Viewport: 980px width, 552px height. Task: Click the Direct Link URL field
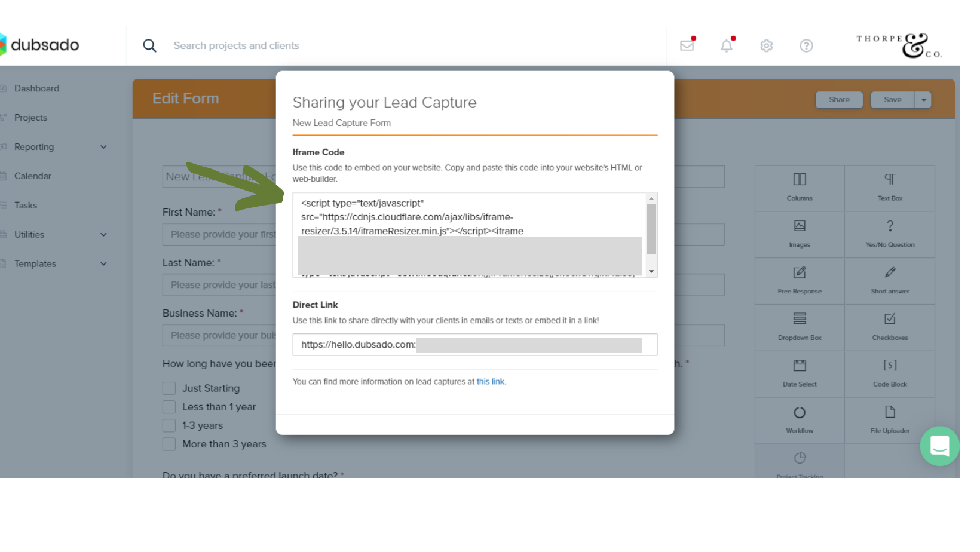(475, 345)
